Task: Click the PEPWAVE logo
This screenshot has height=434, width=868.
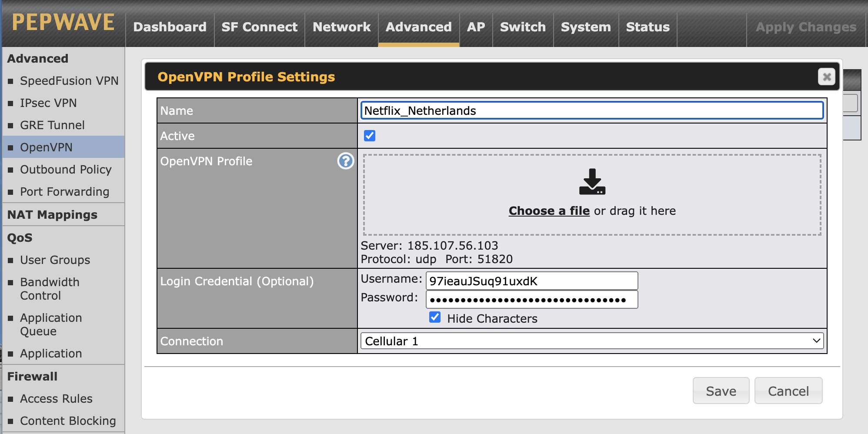Action: click(63, 23)
